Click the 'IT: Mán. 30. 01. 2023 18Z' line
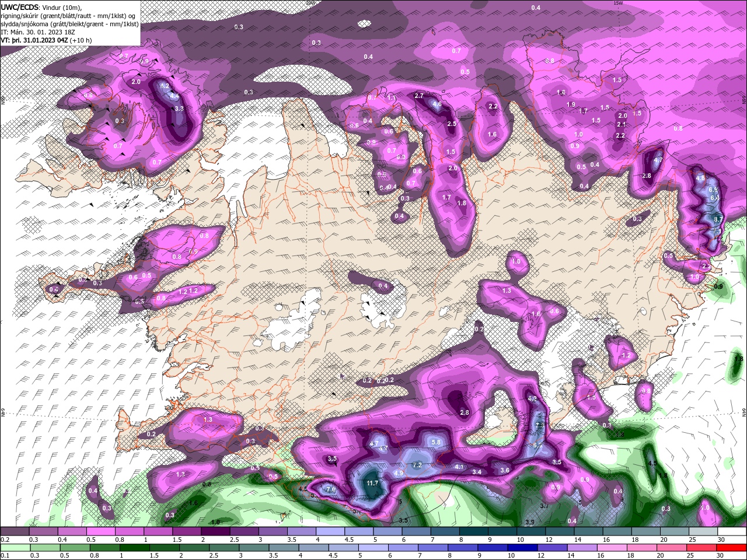Image resolution: width=747 pixels, height=560 pixels. point(37,32)
